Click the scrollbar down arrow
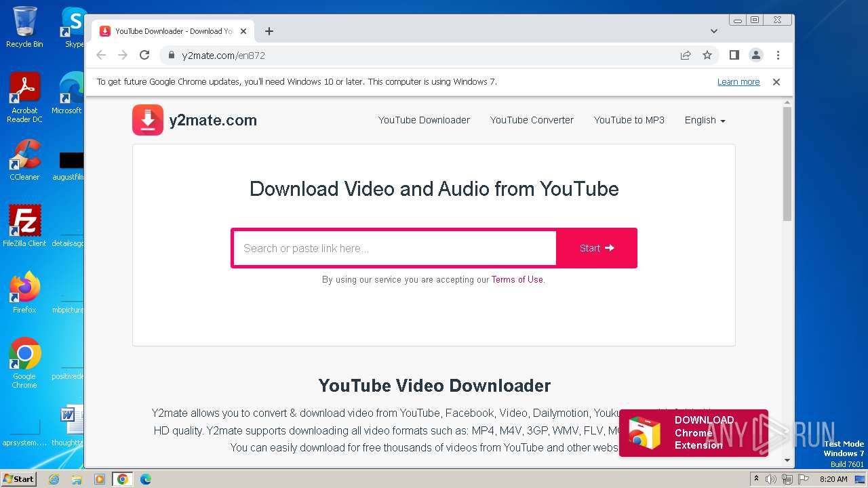The width and height of the screenshot is (868, 488). coord(787,460)
